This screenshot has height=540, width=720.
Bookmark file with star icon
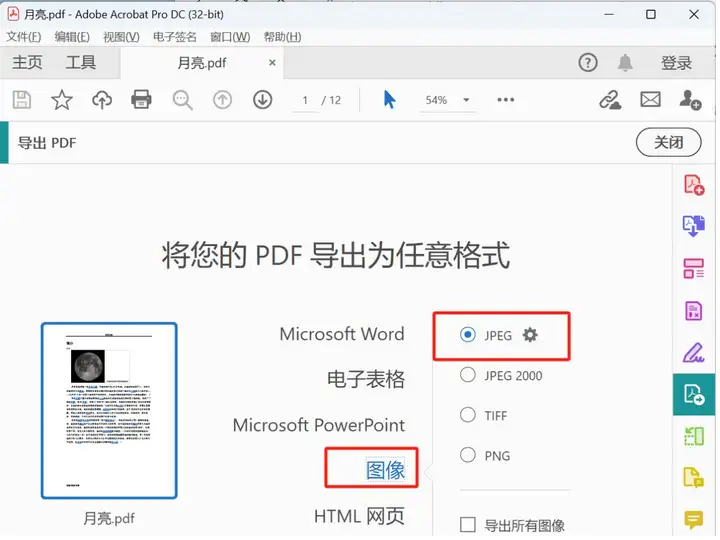coord(62,100)
